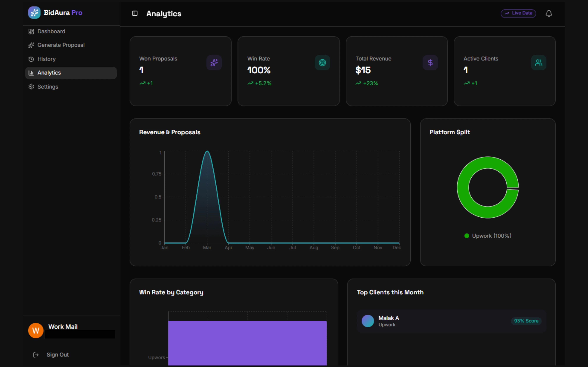Click the Live Data badge
Viewport: 588px width, 367px height.
(x=518, y=13)
